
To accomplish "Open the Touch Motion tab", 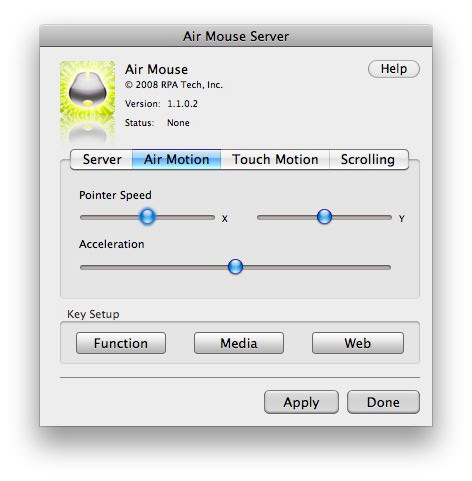I will click(x=275, y=159).
